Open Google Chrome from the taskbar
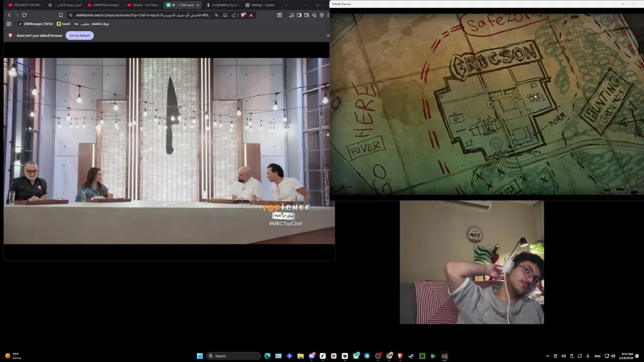The height and width of the screenshot is (362, 644). pos(389,356)
